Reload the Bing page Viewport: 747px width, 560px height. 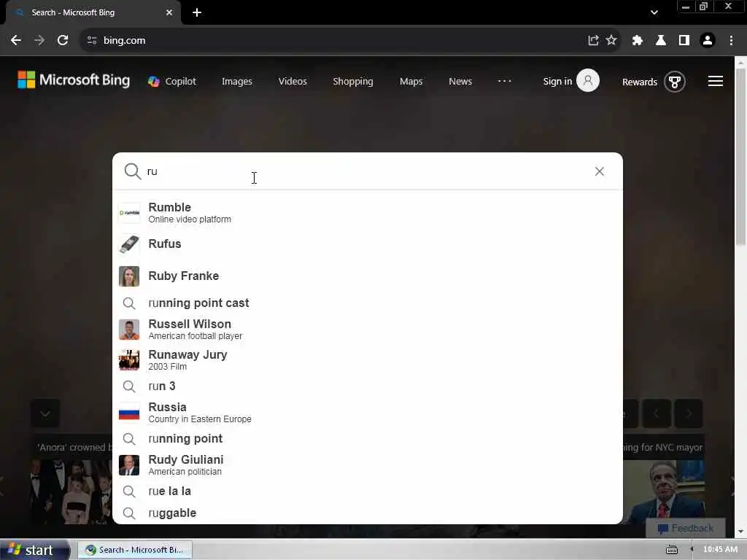[63, 41]
